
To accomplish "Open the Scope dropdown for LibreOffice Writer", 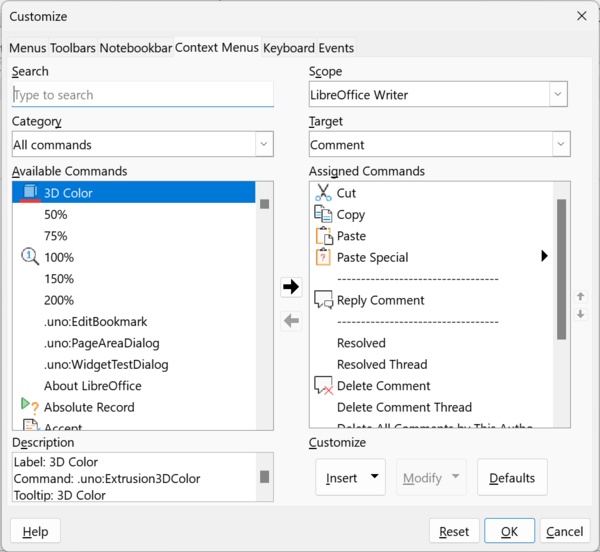I will [x=558, y=95].
